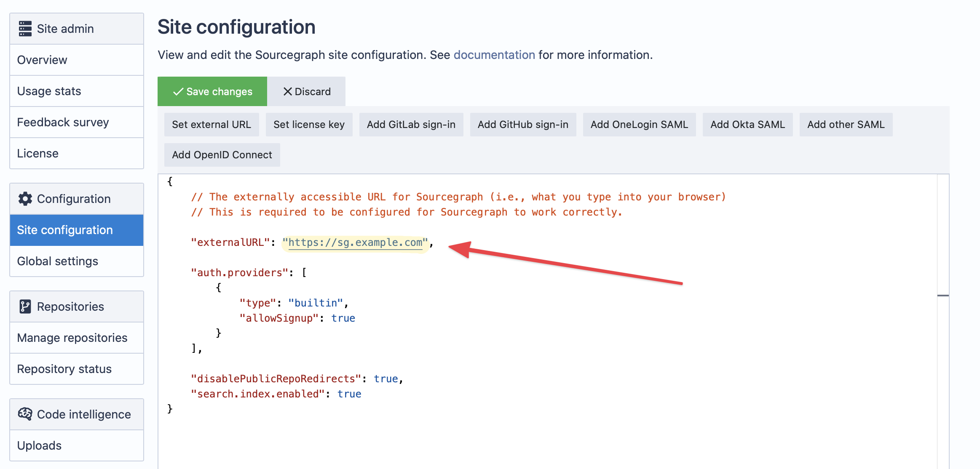This screenshot has width=980, height=469.
Task: Add GitHub sign-in provider
Action: pyautogui.click(x=523, y=125)
